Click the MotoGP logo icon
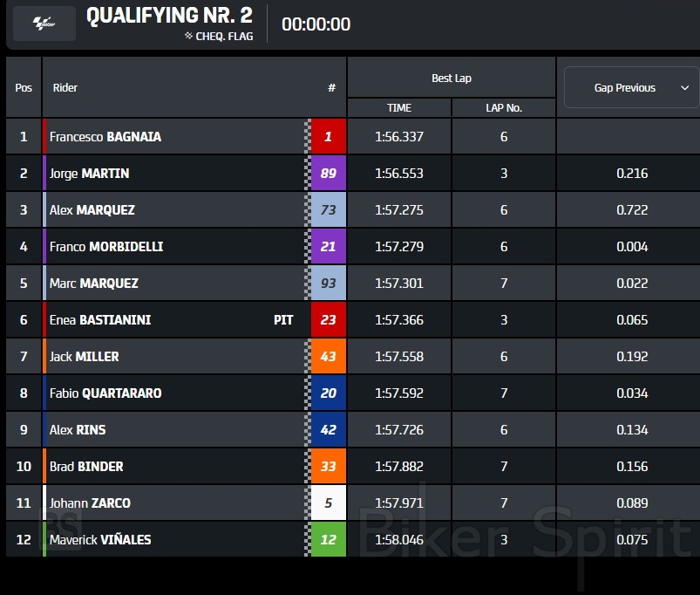The width and height of the screenshot is (700, 595). [44, 24]
